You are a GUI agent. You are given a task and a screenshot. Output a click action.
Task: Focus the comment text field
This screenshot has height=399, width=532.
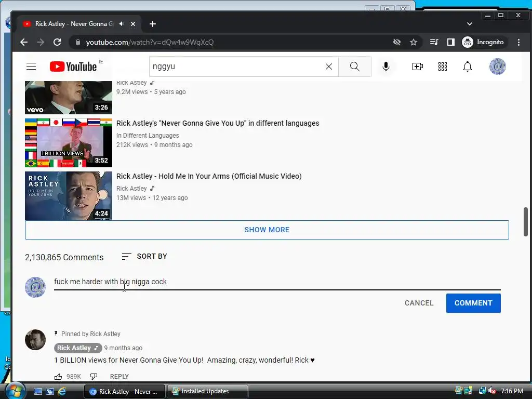tap(277, 282)
